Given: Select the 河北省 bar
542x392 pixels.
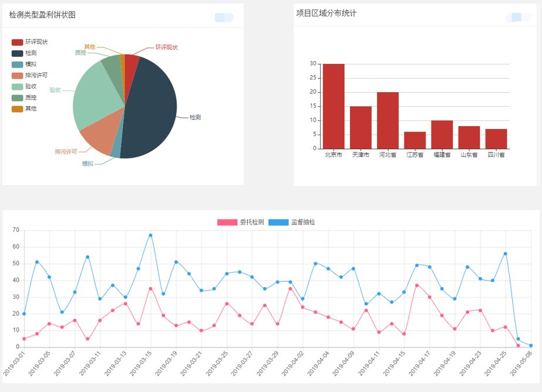Looking at the screenshot, I should [x=388, y=120].
